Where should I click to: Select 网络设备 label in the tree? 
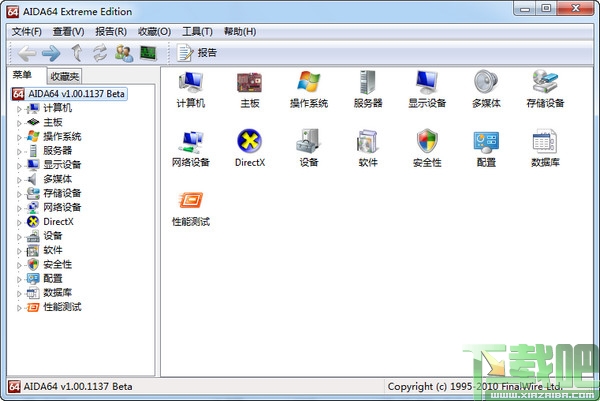(x=62, y=207)
